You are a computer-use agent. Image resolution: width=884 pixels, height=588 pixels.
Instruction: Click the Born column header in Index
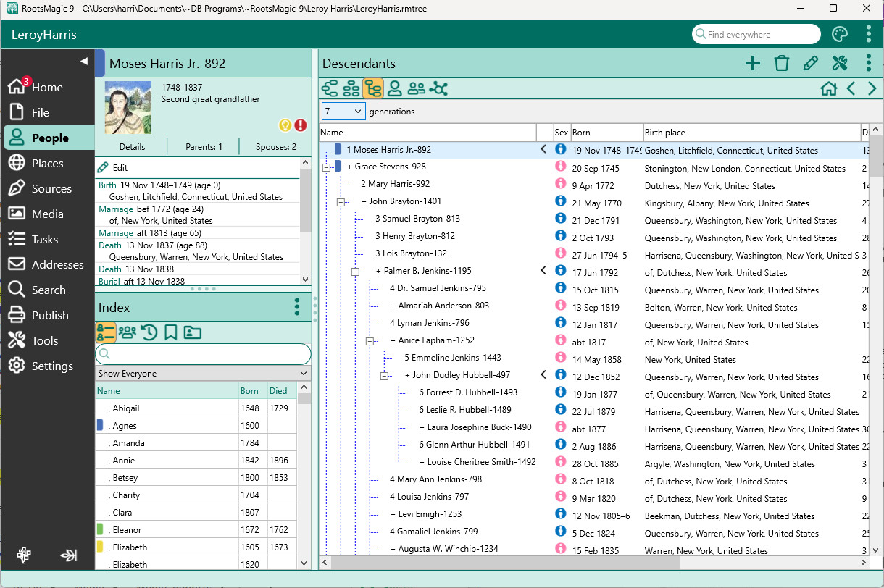click(250, 391)
